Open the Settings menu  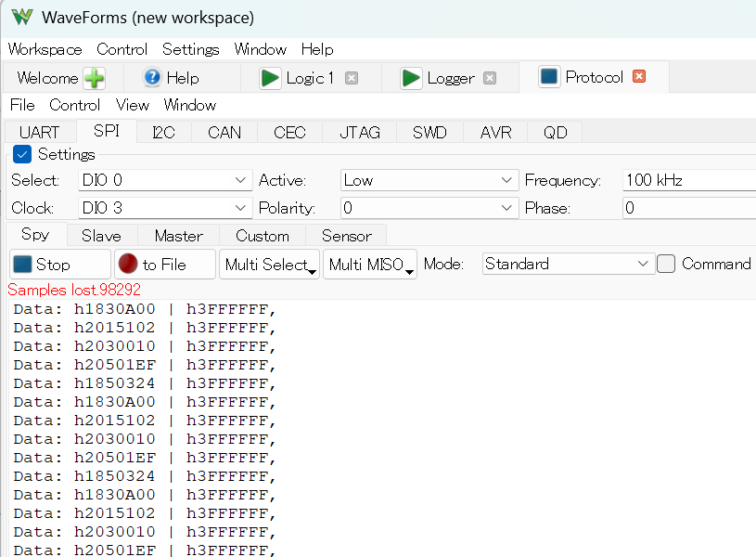click(190, 49)
